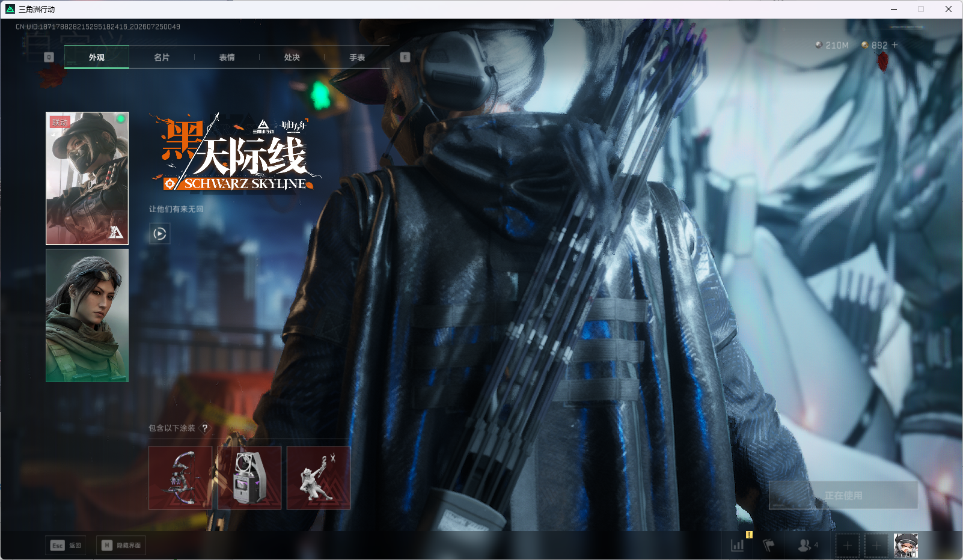View the bow weapon skin item
This screenshot has width=963, height=560.
pos(180,478)
